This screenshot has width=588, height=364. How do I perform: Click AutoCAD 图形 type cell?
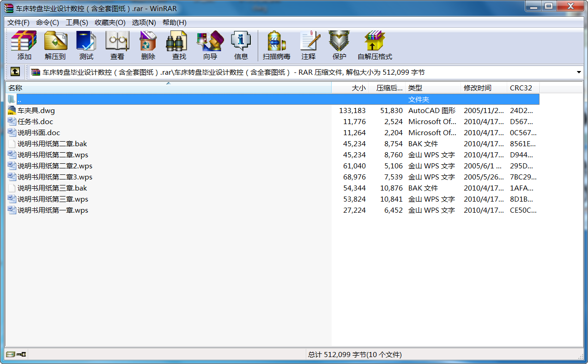432,110
